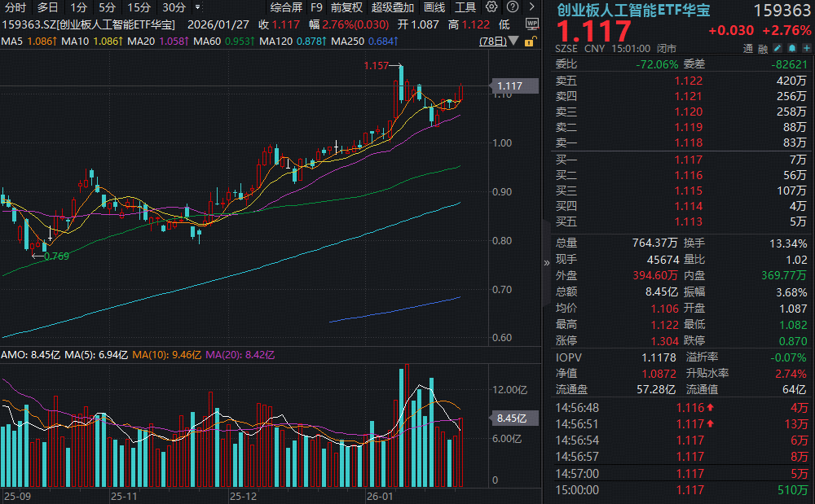Add stock to watchlist with the plus icon

pyautogui.click(x=807, y=48)
